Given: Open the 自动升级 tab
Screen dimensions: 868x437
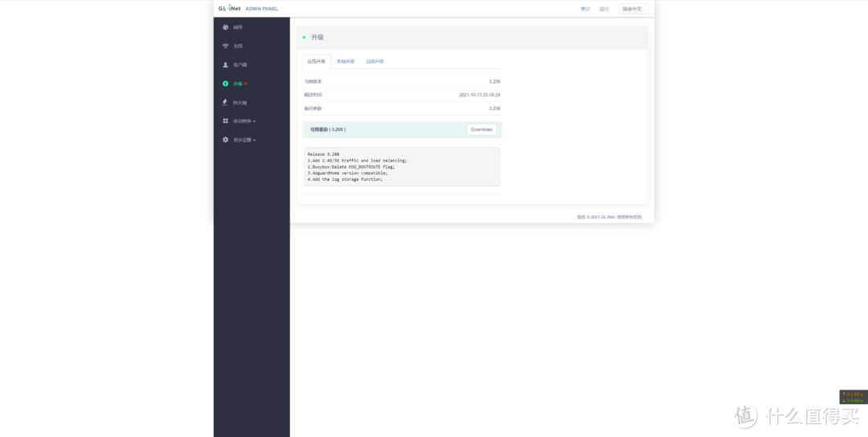Looking at the screenshot, I should [375, 62].
